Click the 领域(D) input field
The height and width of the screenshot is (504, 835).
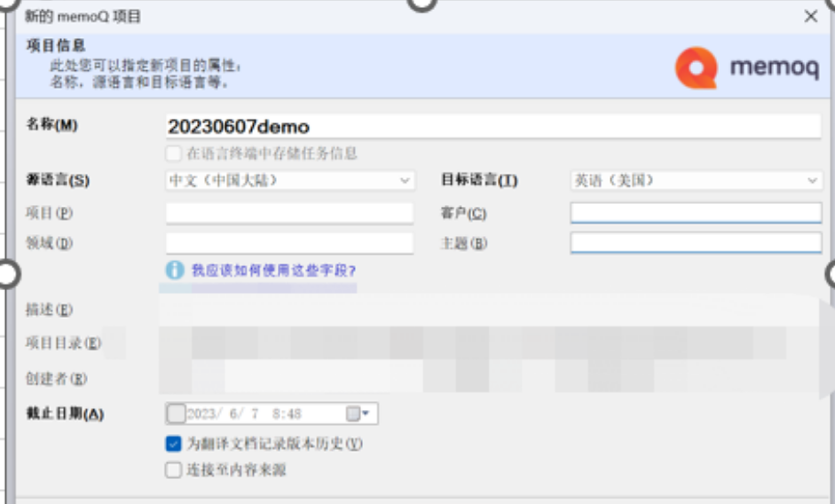[x=289, y=243]
